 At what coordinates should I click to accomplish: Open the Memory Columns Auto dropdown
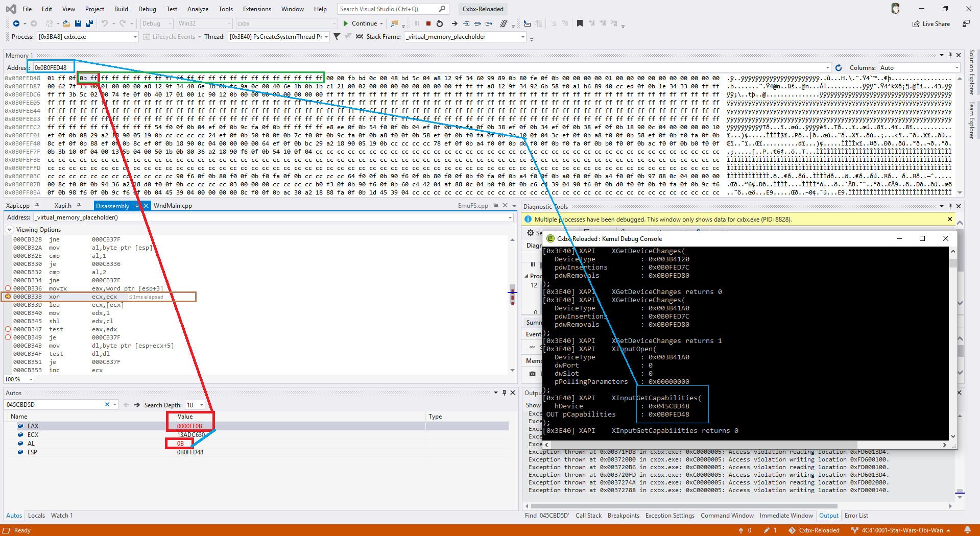coord(957,67)
